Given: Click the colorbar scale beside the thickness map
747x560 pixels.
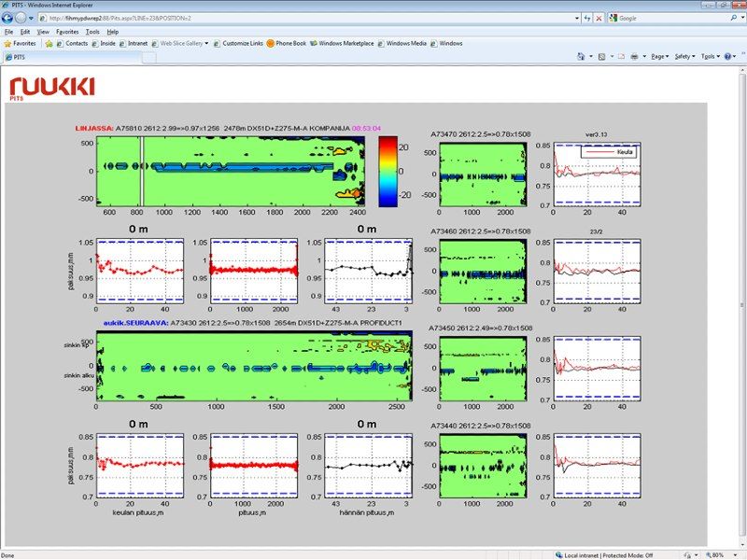Looking at the screenshot, I should (x=387, y=171).
